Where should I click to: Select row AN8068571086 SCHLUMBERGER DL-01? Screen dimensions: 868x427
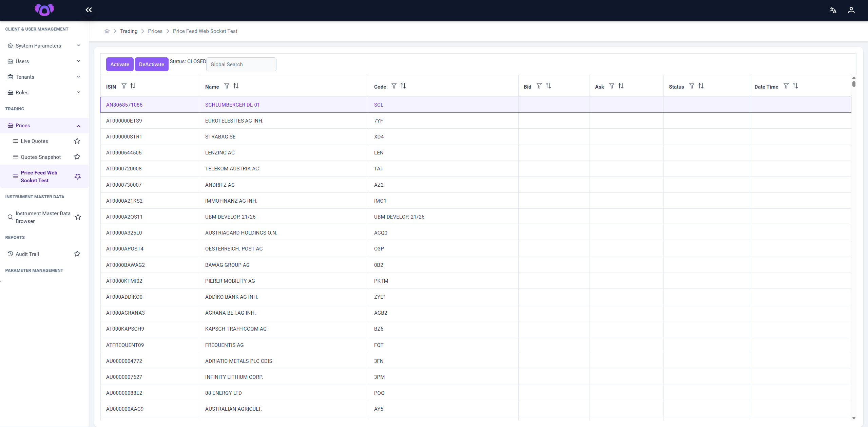click(x=476, y=105)
